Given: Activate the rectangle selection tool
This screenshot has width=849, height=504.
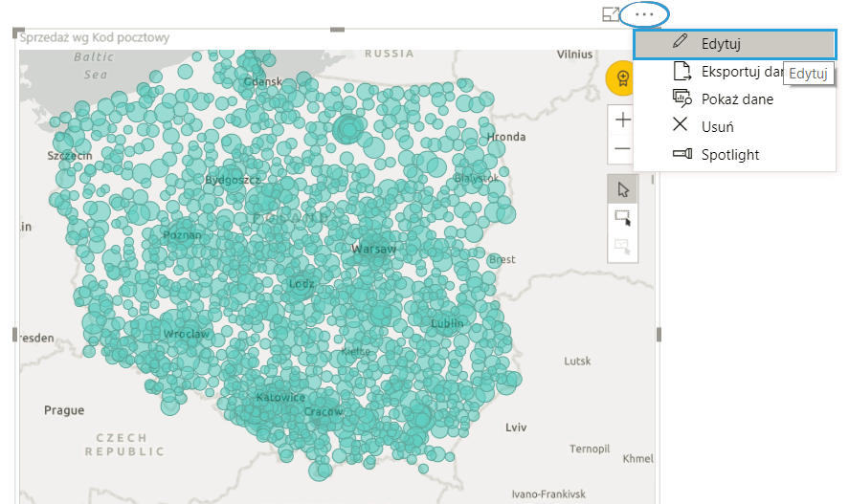Looking at the screenshot, I should [622, 218].
